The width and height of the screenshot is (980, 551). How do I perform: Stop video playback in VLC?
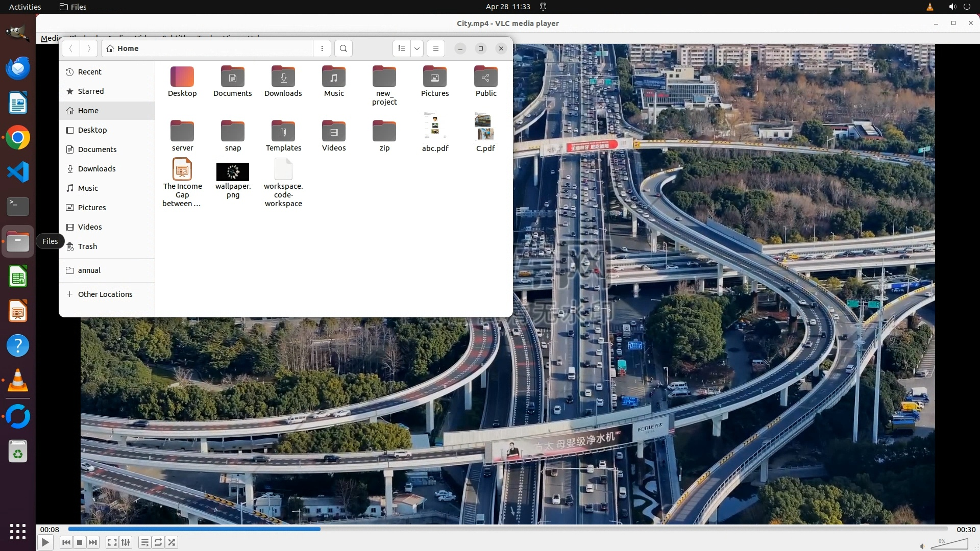[80, 542]
